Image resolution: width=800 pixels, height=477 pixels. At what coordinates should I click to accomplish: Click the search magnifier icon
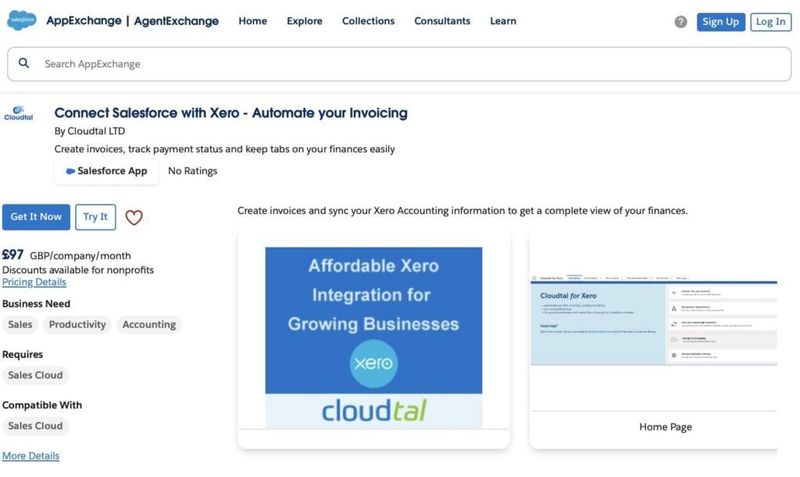[x=23, y=63]
